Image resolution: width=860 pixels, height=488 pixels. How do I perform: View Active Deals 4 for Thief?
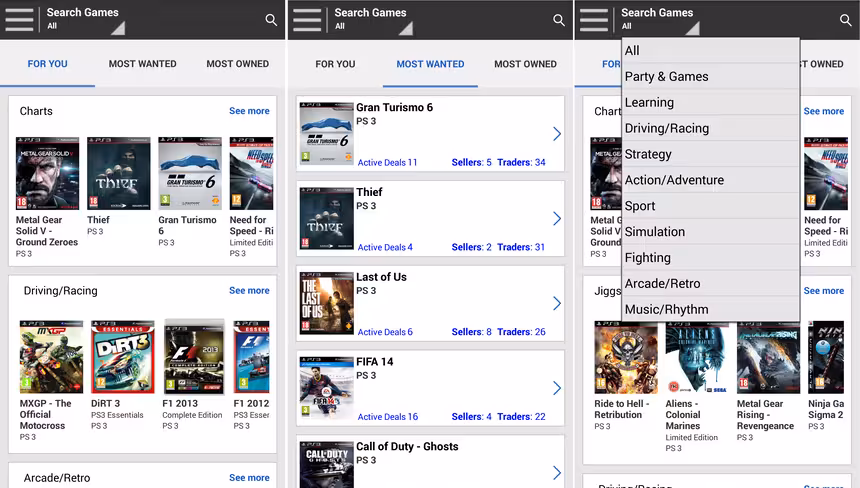[x=385, y=247]
